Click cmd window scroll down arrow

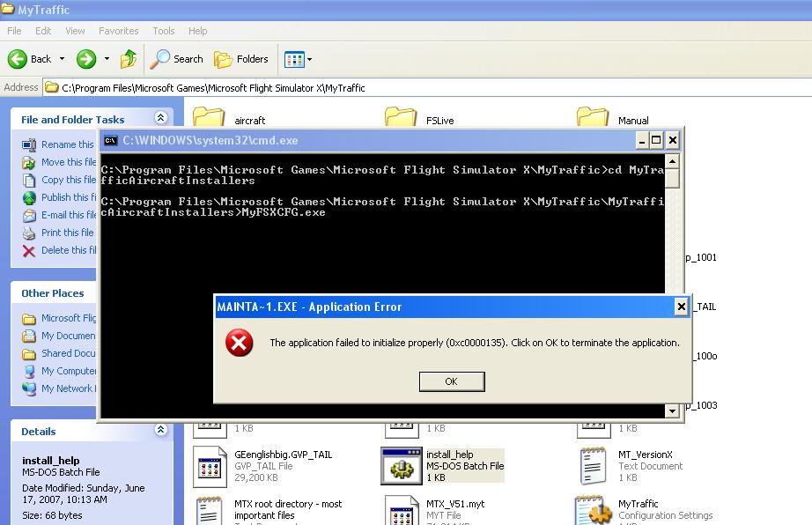pos(672,411)
